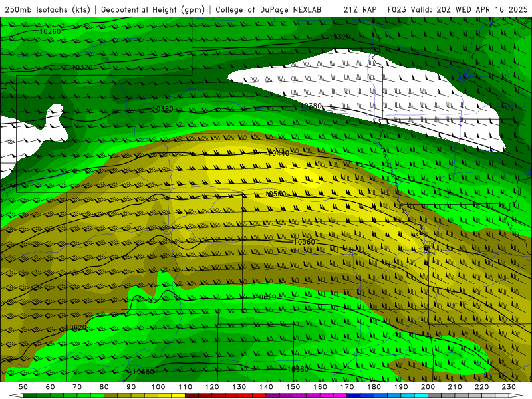Screen dimensions: 532x399
Task: Click the 110 knots color bar label
Action: pyautogui.click(x=186, y=387)
